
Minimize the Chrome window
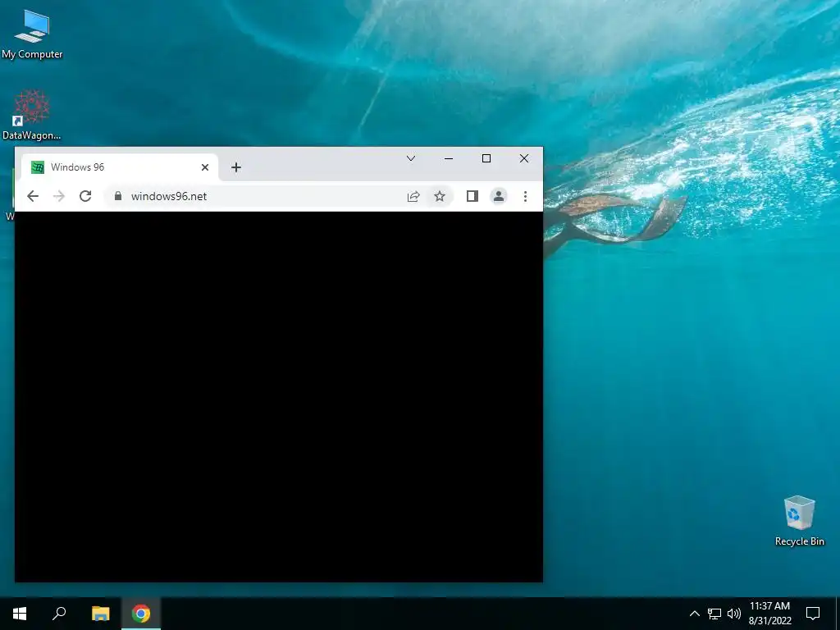click(x=449, y=158)
